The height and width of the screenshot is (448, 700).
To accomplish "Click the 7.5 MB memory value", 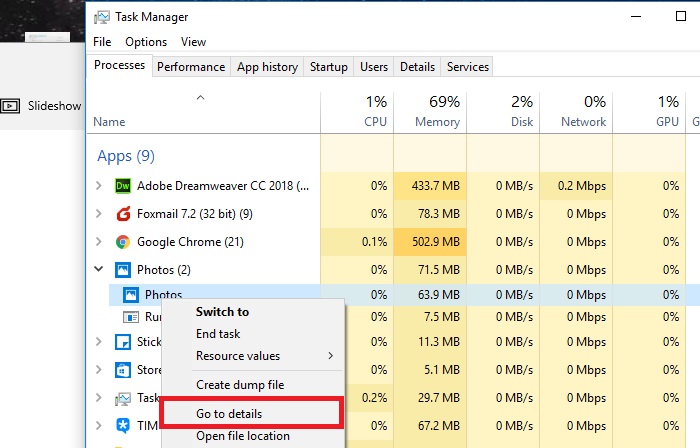I will [x=442, y=317].
